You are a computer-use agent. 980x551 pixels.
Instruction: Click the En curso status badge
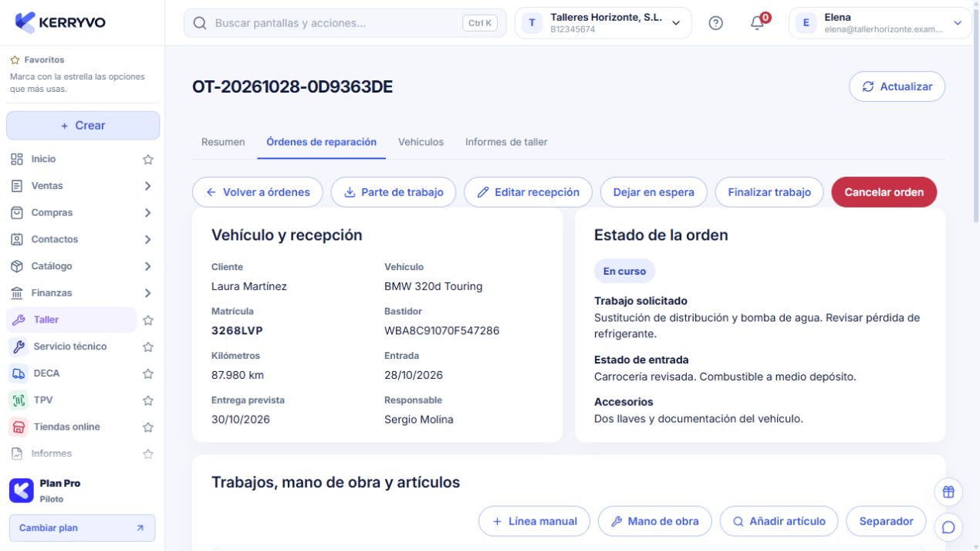coord(624,272)
